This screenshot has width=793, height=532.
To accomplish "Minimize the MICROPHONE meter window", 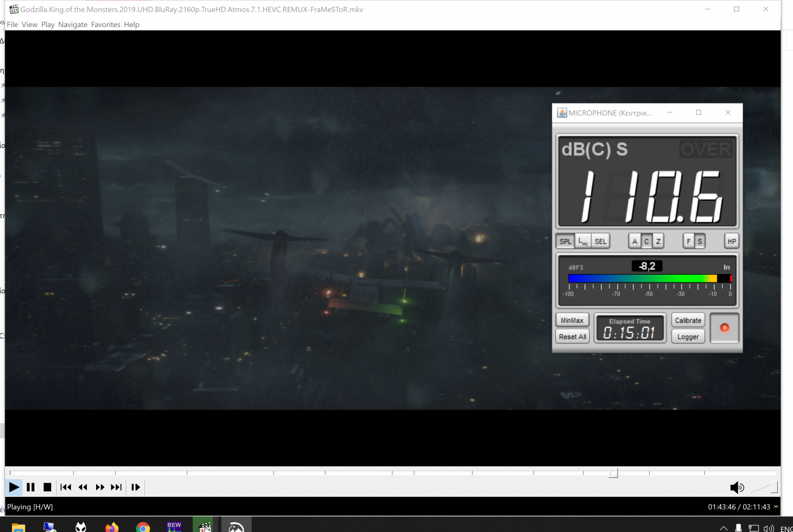I will (670, 113).
